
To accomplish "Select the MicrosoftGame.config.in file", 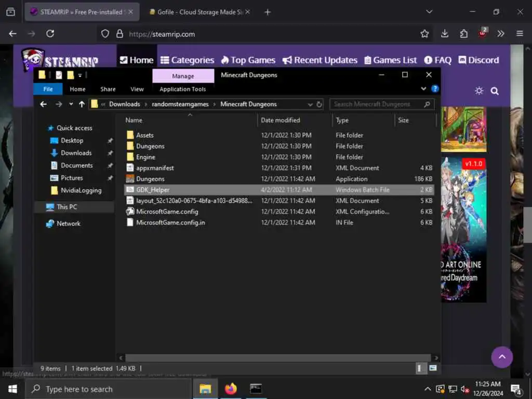I will click(279, 222).
